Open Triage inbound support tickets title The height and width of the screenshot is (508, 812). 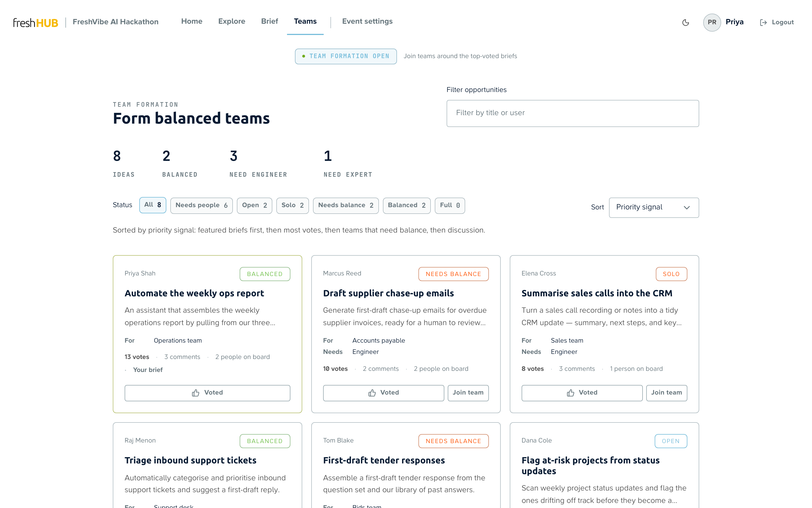[x=190, y=460]
